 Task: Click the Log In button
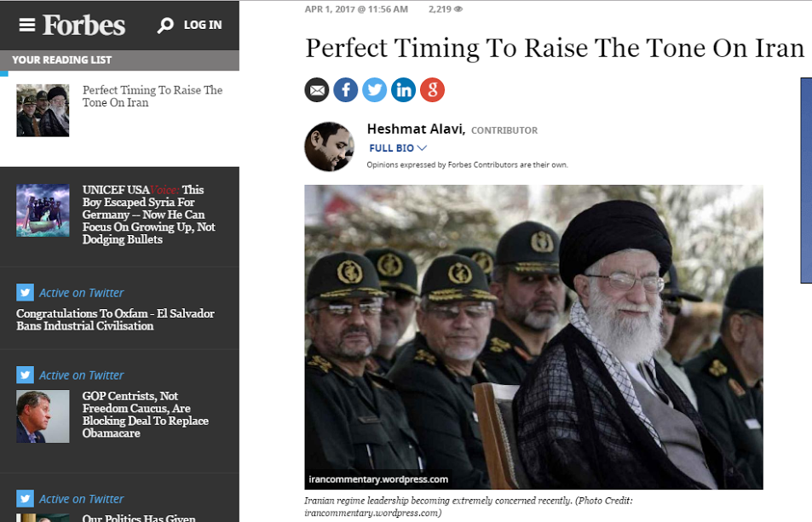click(x=203, y=25)
